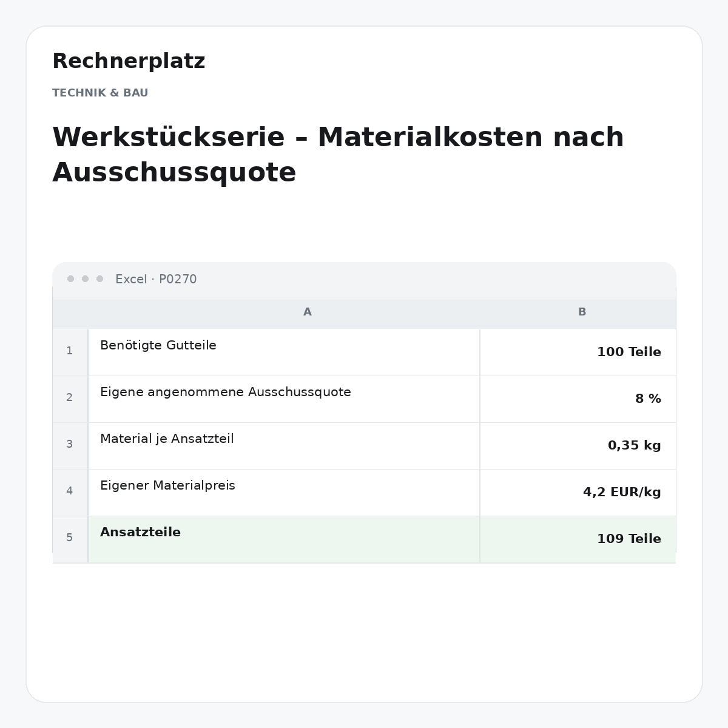Image resolution: width=728 pixels, height=728 pixels.
Task: Select row header 3
Action: click(70, 445)
